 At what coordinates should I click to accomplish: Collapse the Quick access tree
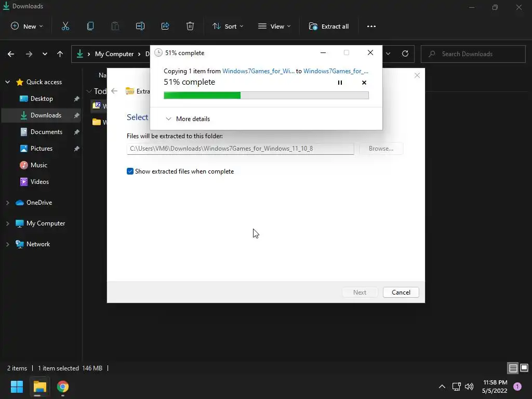7,82
